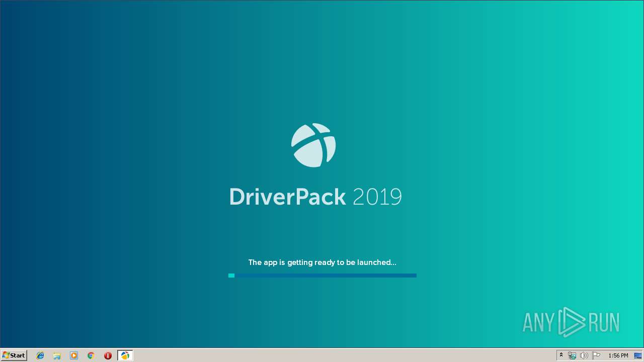Open Windows Explorer folder icon in taskbar
This screenshot has height=362, width=644.
pyautogui.click(x=57, y=355)
